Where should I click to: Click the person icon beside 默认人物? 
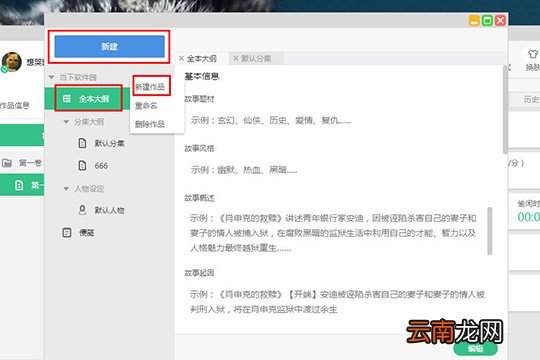pyautogui.click(x=82, y=210)
